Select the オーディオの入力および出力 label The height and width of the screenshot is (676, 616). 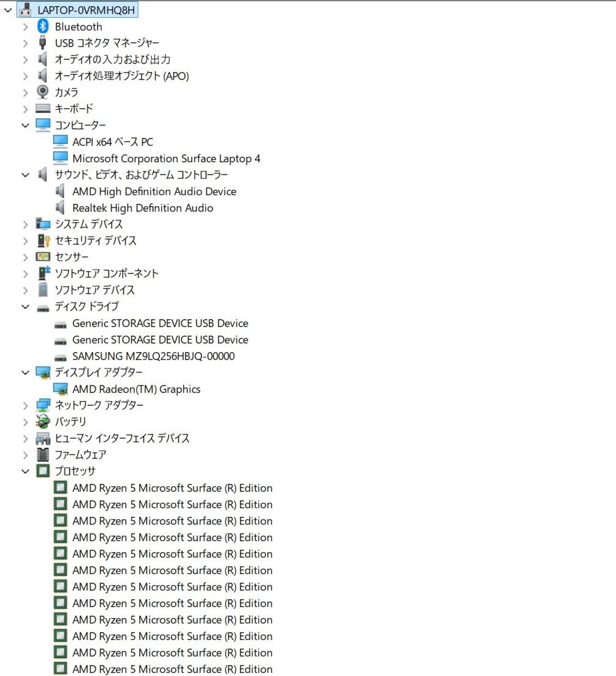pyautogui.click(x=112, y=60)
